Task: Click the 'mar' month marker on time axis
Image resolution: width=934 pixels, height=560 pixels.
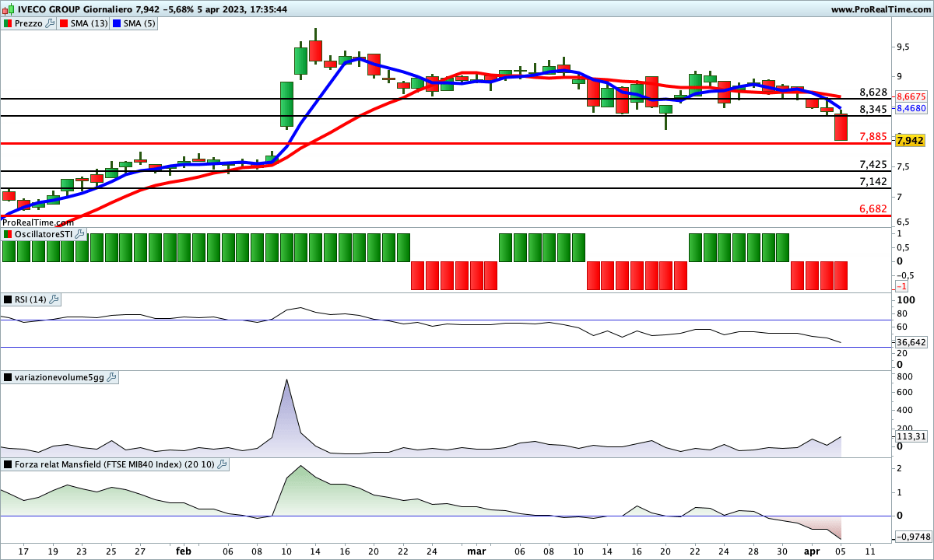Action: pos(476,551)
